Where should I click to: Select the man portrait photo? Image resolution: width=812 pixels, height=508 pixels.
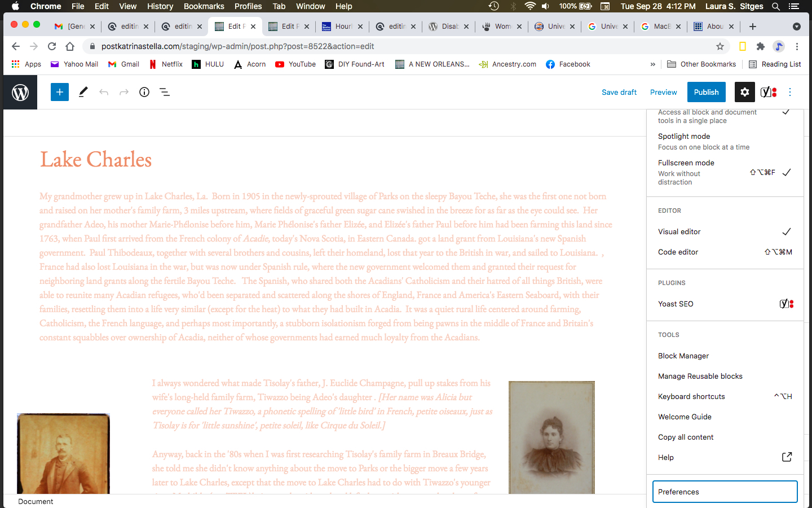point(63,454)
